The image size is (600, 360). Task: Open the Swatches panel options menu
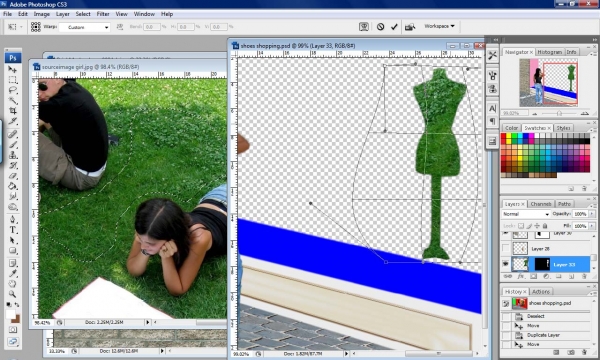click(x=594, y=130)
